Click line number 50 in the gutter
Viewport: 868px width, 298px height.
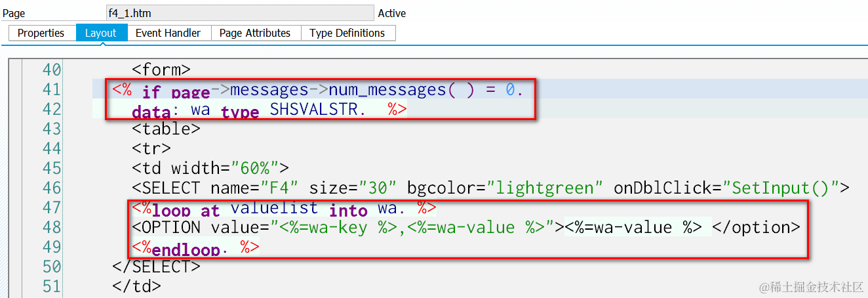tap(51, 266)
